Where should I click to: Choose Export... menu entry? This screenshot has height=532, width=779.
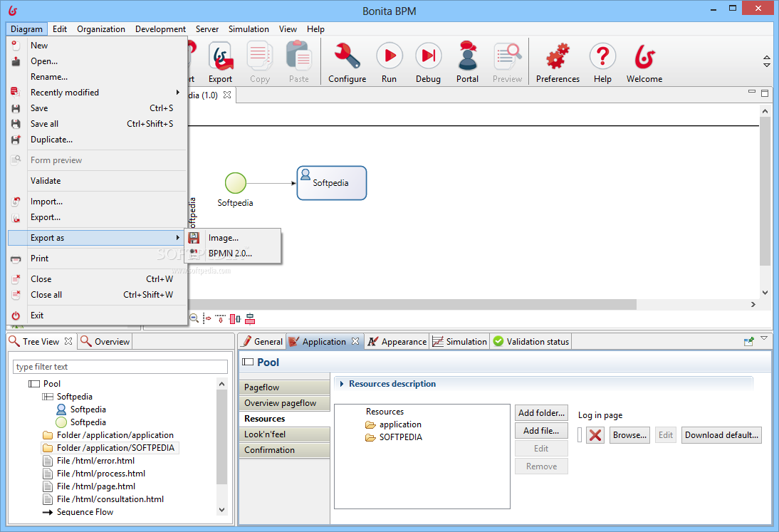click(98, 217)
